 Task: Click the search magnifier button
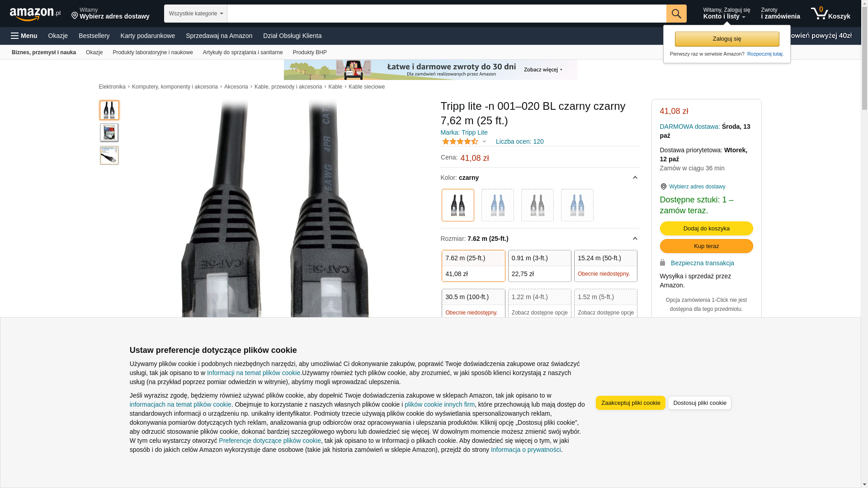676,14
